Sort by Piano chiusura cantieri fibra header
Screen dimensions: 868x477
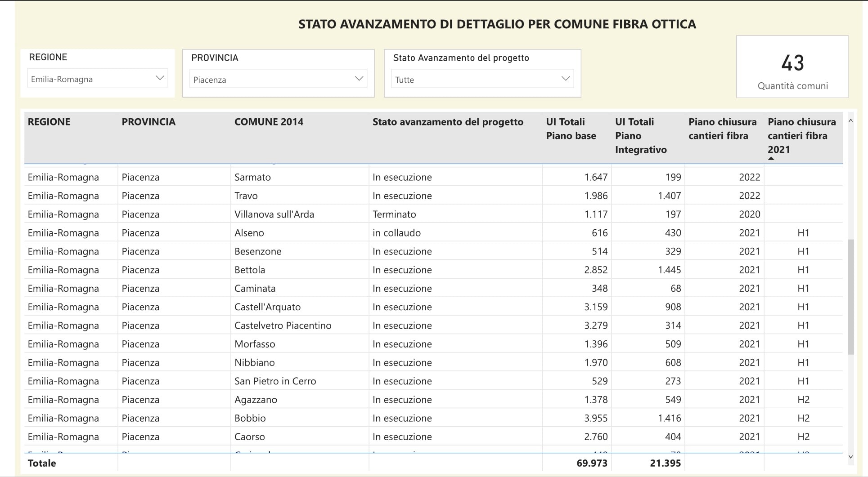pyautogui.click(x=722, y=129)
